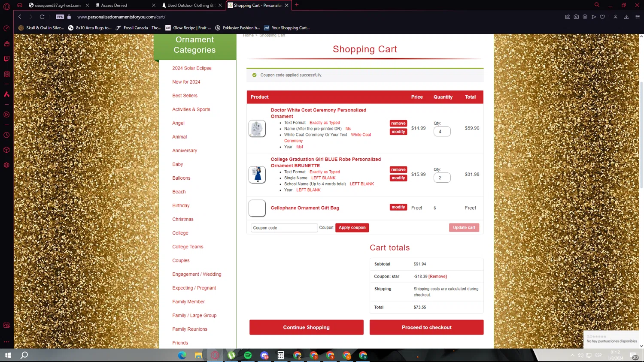644x362 pixels.
Task: Open sidebar settings gear icon
Action: point(6,165)
